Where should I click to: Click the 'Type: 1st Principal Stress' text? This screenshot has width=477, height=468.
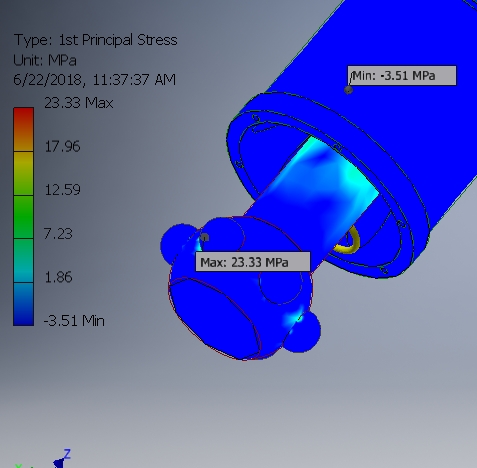tap(95, 40)
